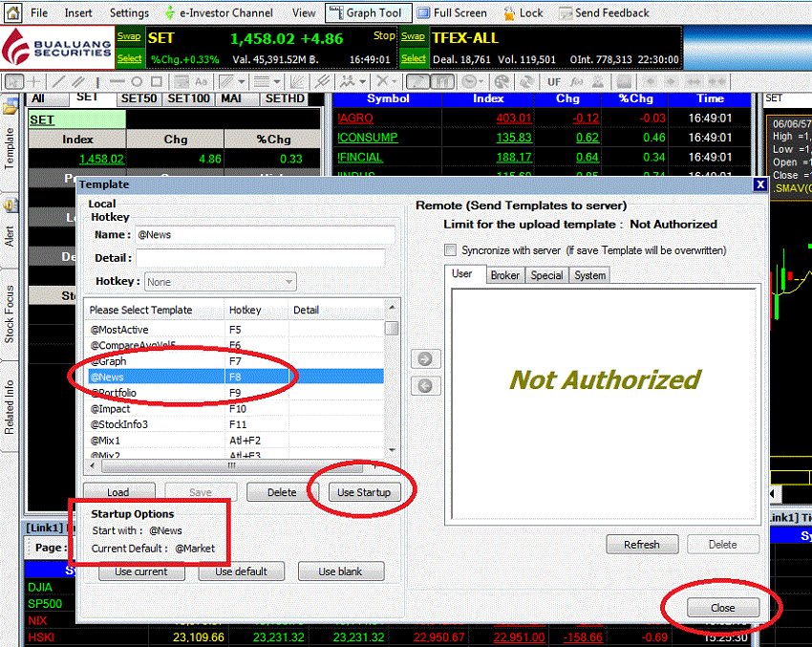Click the Full Screen icon in menu bar
812x647 pixels.
(x=423, y=13)
